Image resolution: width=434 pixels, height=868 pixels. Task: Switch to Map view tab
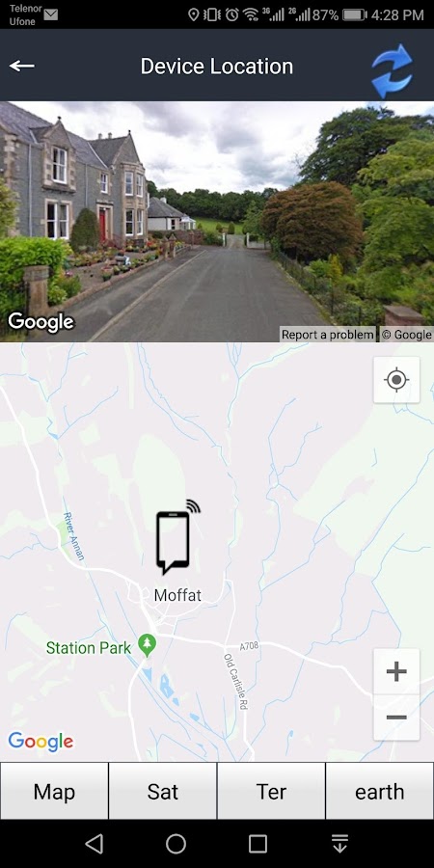[54, 791]
